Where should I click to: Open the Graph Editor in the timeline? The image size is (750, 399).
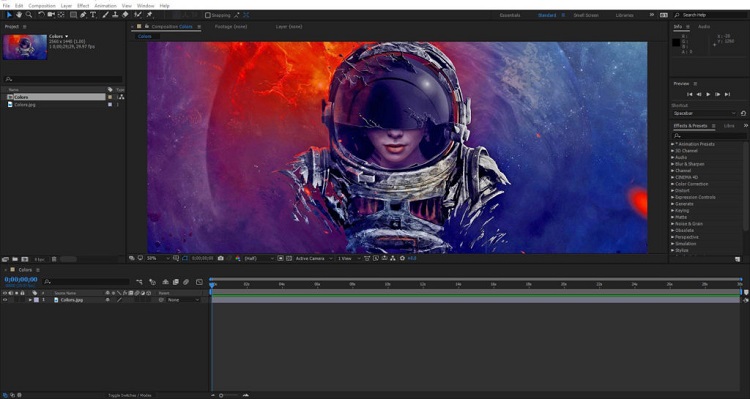pos(199,282)
